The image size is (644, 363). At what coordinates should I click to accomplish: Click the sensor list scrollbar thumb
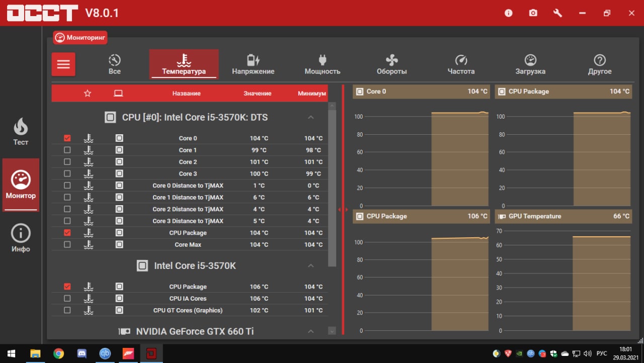[x=332, y=188]
